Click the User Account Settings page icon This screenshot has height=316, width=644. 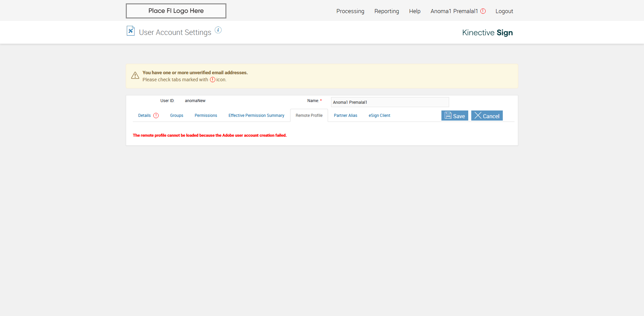(130, 31)
